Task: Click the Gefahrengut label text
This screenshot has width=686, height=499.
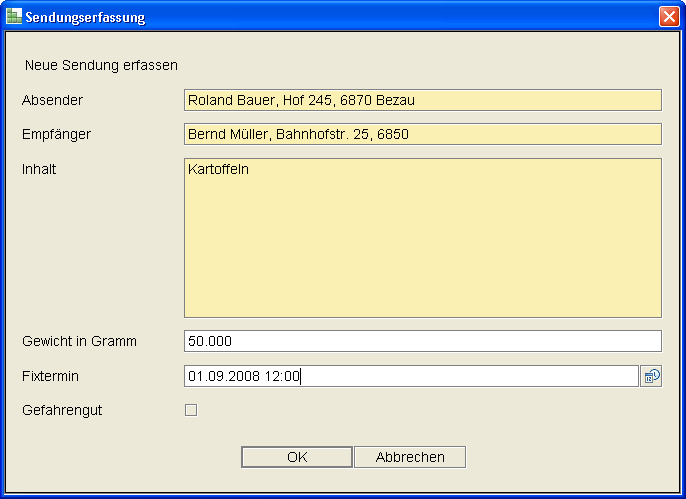Action: pyautogui.click(x=62, y=410)
